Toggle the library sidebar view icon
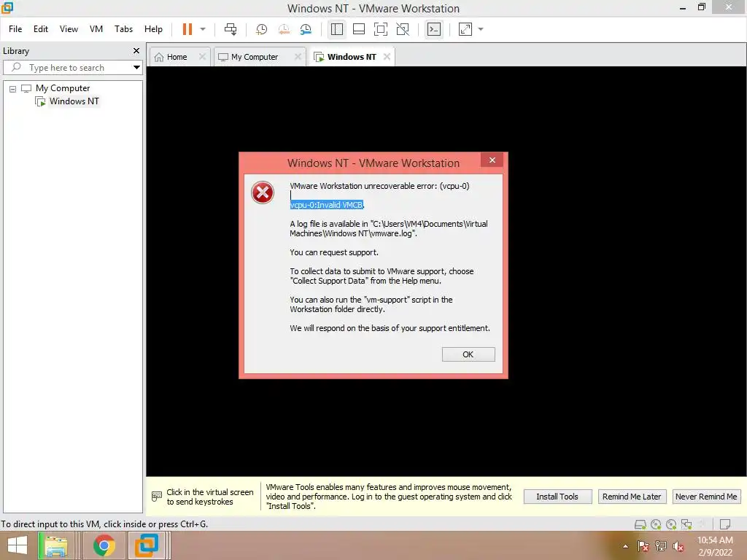The image size is (747, 560). coord(337,29)
